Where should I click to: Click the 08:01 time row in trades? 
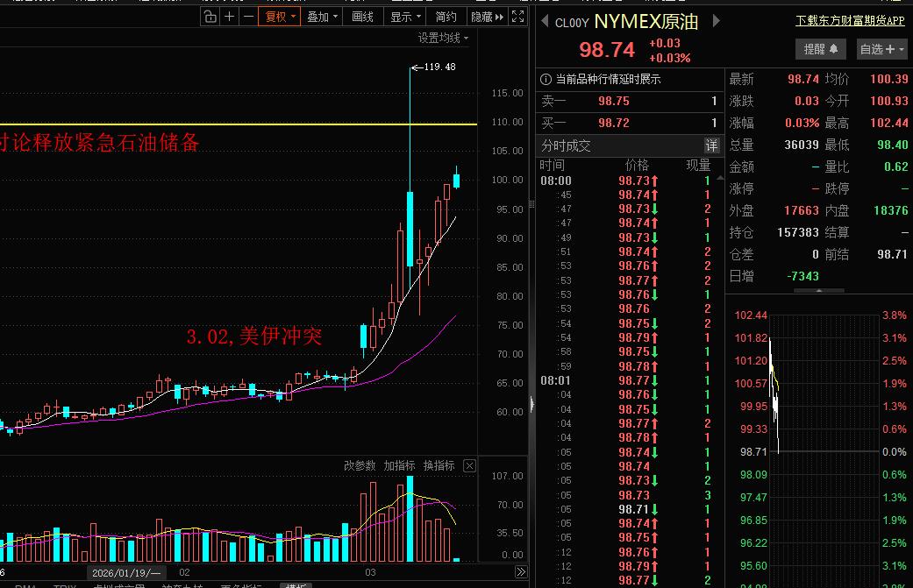pos(628,380)
